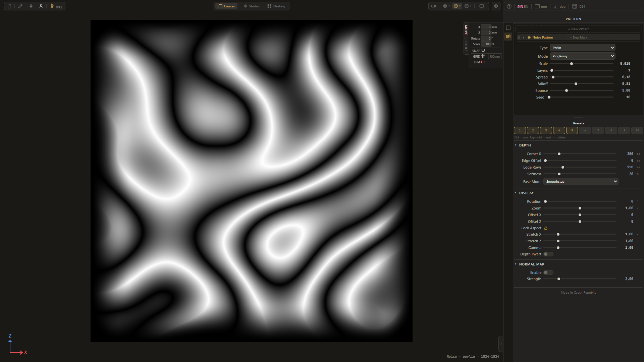
Task: Click the camera recording icon in top-right toolbar
Action: coord(434,6)
